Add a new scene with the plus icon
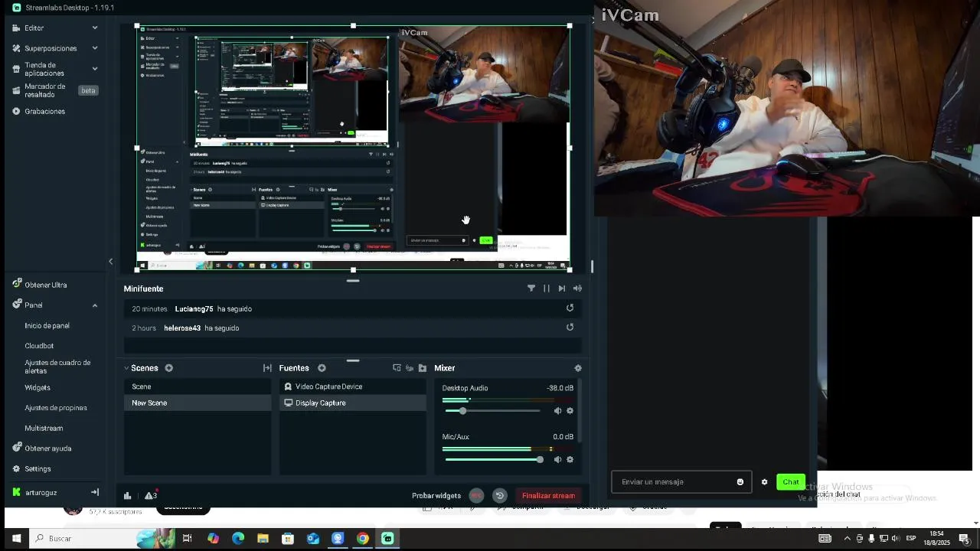Image resolution: width=980 pixels, height=551 pixels. coord(168,368)
